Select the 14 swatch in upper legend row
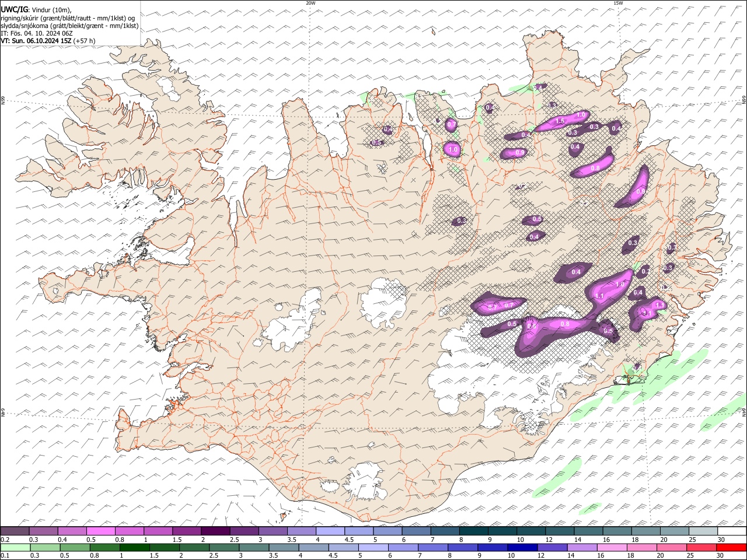Viewport: 747px width, 560px height. click(x=588, y=531)
